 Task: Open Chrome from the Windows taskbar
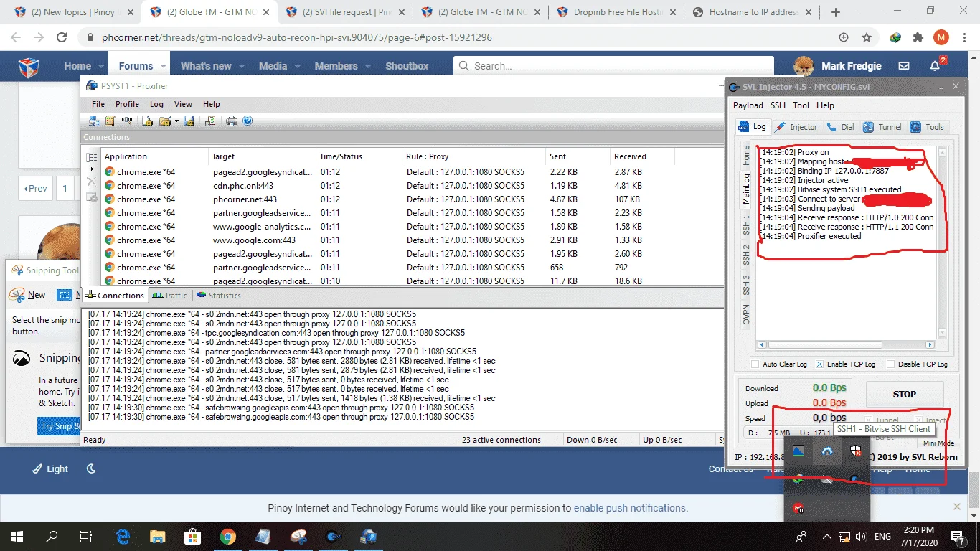pos(228,536)
